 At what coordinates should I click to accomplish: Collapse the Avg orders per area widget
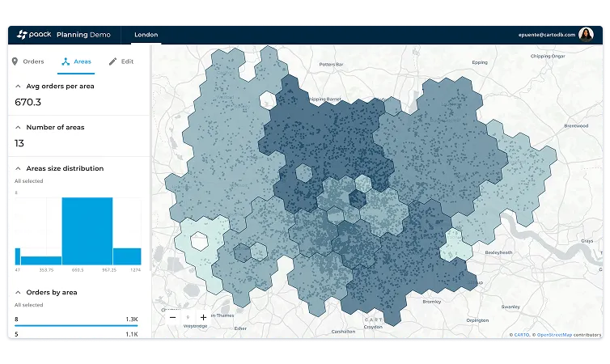point(18,86)
